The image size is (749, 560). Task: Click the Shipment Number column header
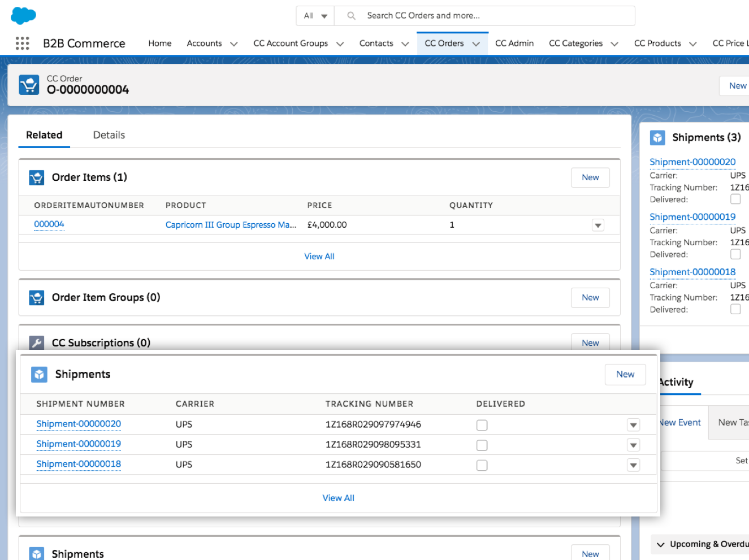pyautogui.click(x=81, y=404)
